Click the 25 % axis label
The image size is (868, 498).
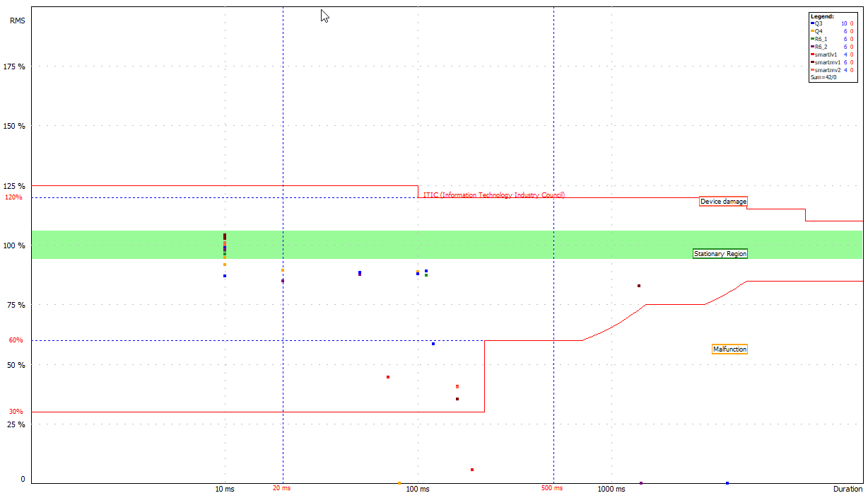pos(17,424)
